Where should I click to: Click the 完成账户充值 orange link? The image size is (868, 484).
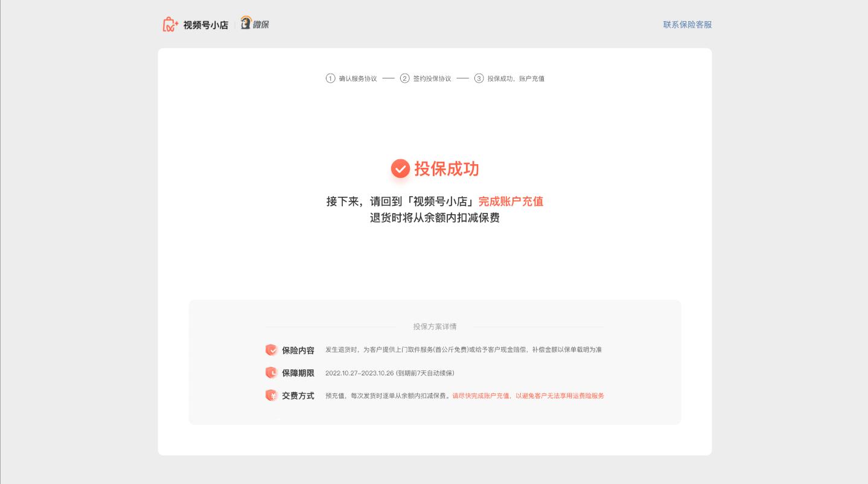(511, 202)
